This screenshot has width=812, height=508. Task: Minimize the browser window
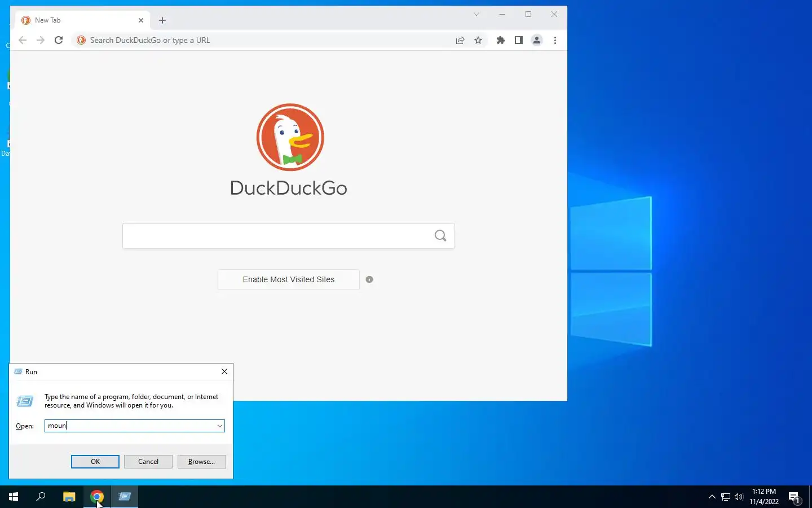[502, 14]
